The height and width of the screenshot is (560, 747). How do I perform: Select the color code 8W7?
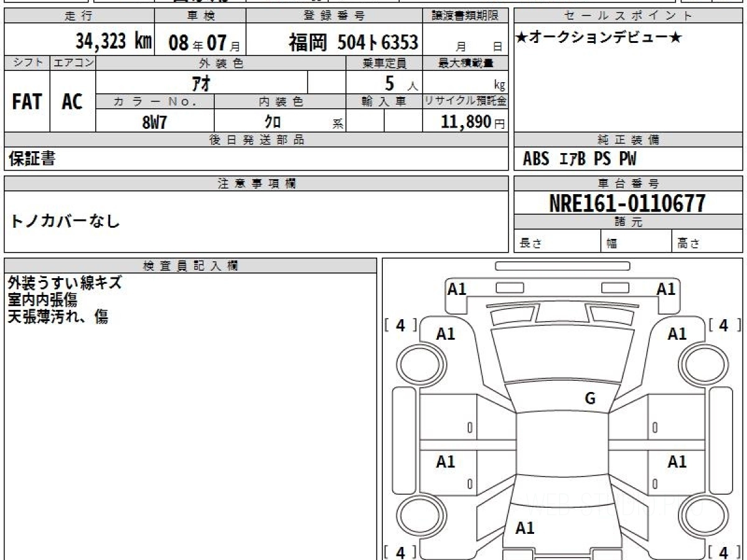click(154, 121)
